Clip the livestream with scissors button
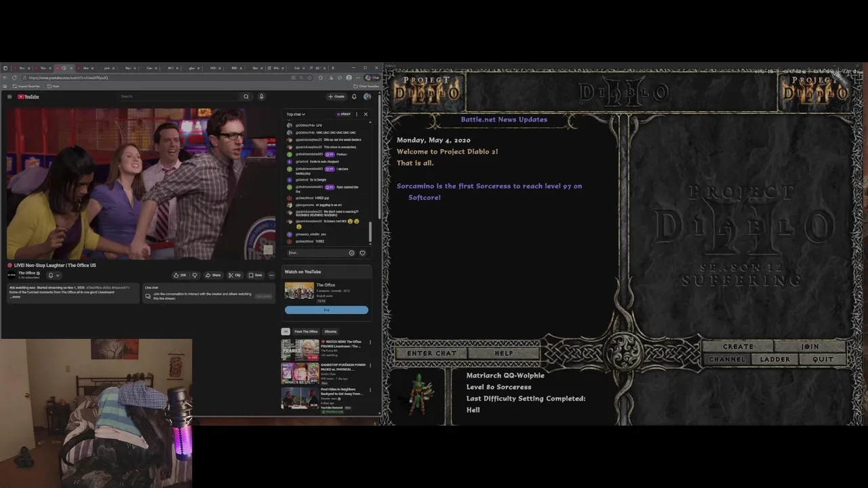The height and width of the screenshot is (488, 868). tap(235, 275)
